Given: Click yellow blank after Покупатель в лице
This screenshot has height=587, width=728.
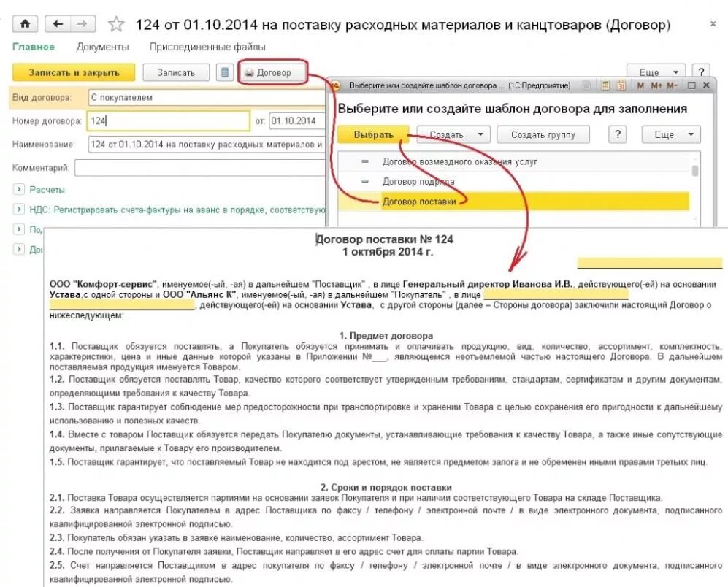Looking at the screenshot, I should (x=556, y=294).
